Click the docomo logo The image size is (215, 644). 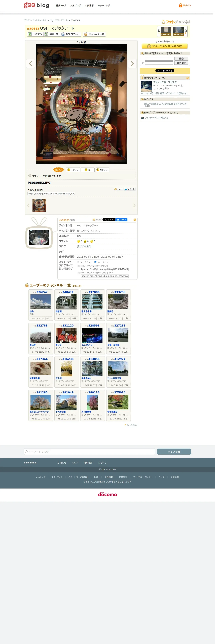click(x=107, y=495)
